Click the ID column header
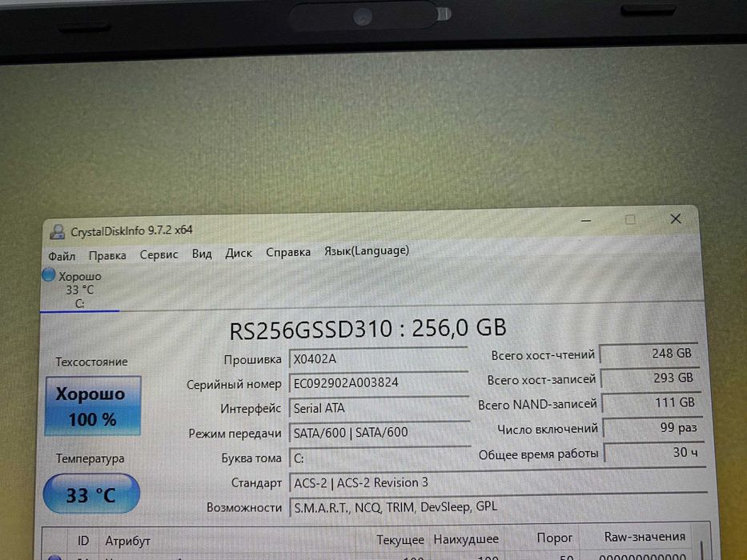Image resolution: width=747 pixels, height=560 pixels. [83, 541]
